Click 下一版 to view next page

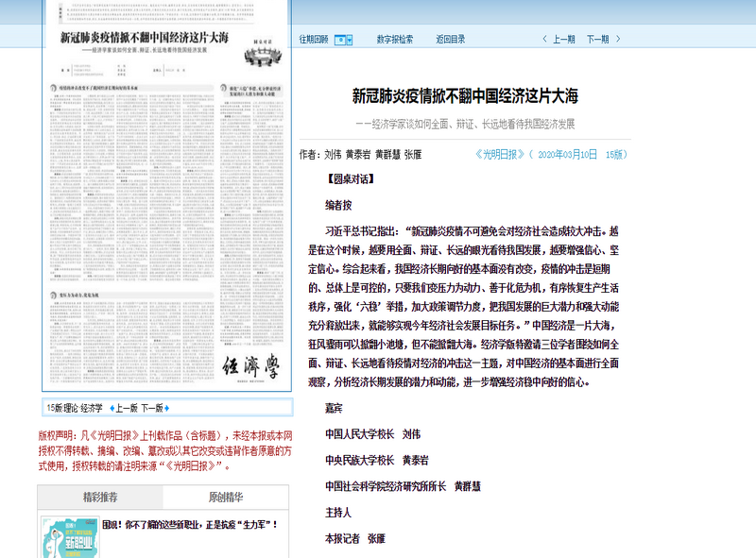click(154, 407)
